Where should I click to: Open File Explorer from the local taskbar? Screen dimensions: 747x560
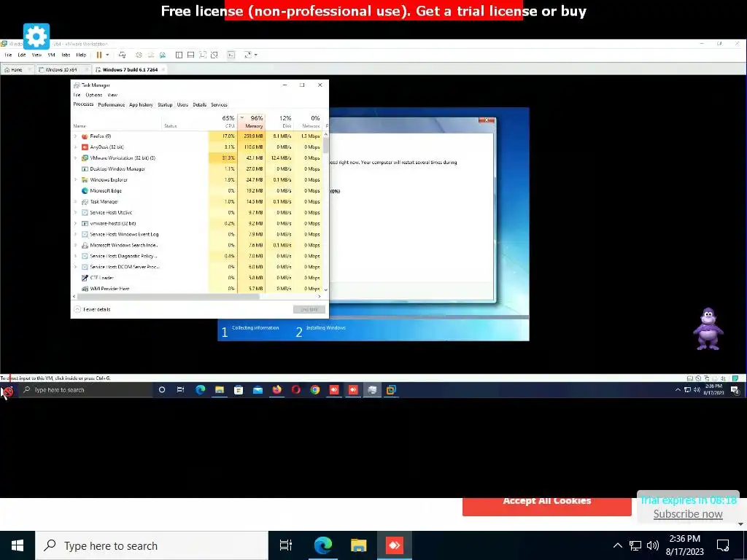point(359,545)
